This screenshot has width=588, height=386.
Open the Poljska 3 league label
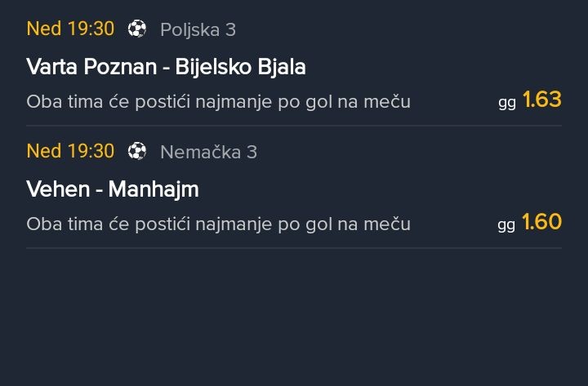click(198, 29)
